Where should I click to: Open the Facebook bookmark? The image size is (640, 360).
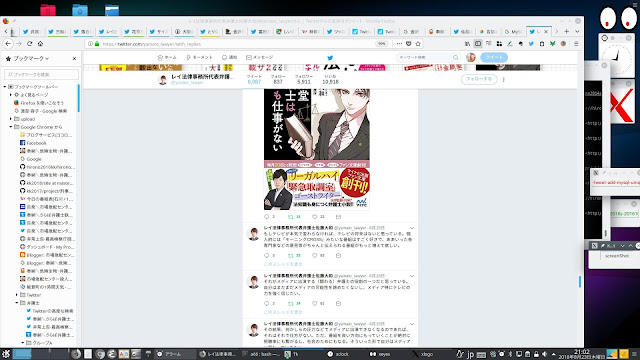33,143
